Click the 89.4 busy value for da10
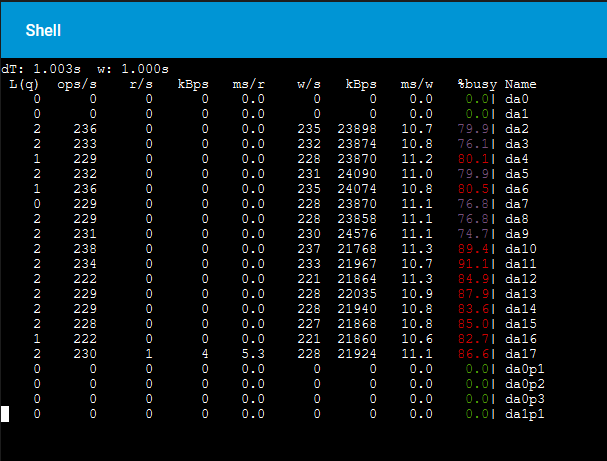This screenshot has height=461, width=607. point(473,249)
